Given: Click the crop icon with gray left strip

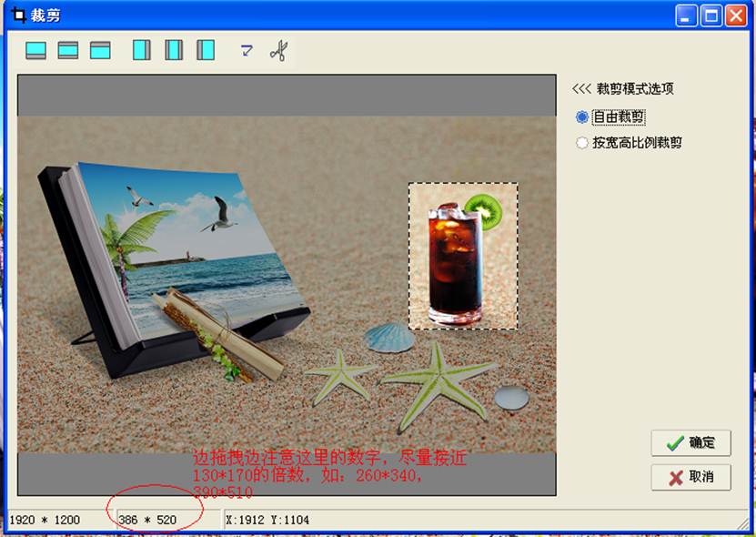Looking at the screenshot, I should click(x=207, y=50).
